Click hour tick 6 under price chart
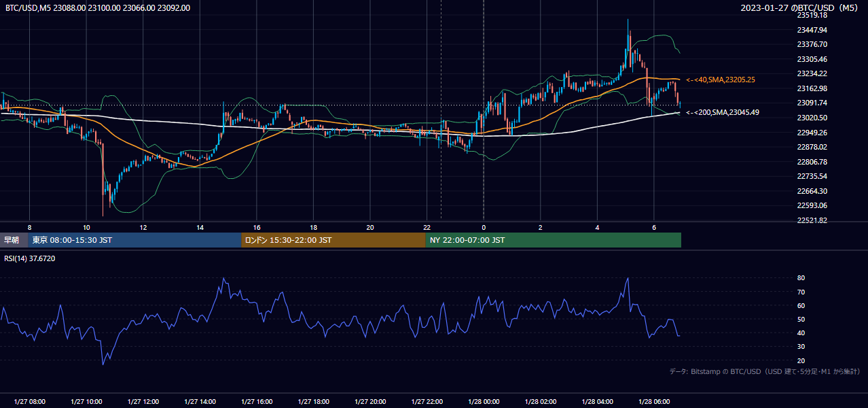 tap(654, 227)
